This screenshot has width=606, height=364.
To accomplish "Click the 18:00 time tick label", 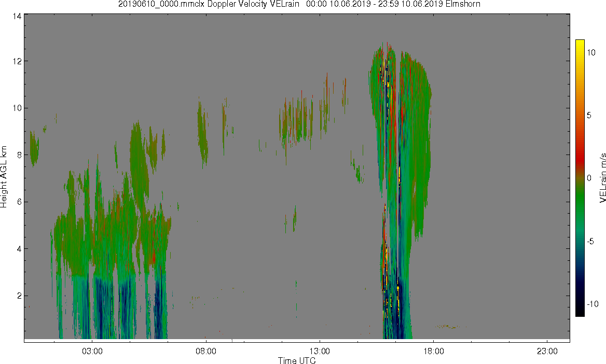I will point(434,351).
